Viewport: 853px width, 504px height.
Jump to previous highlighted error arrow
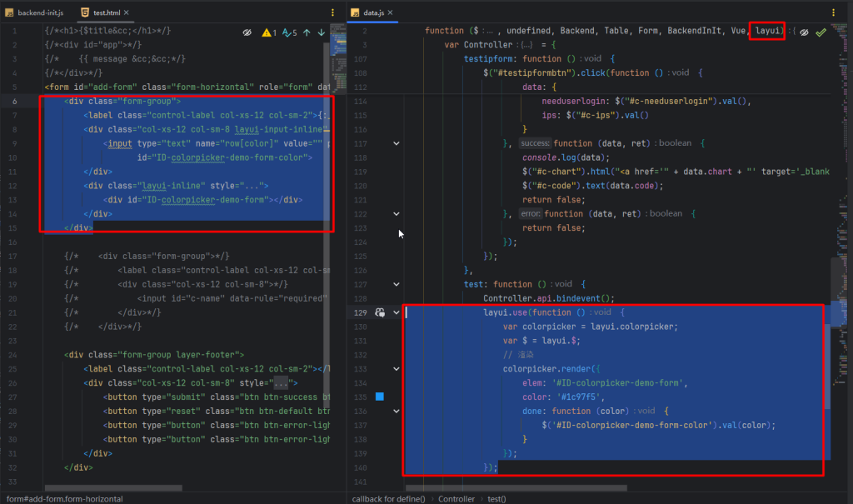coord(307,32)
